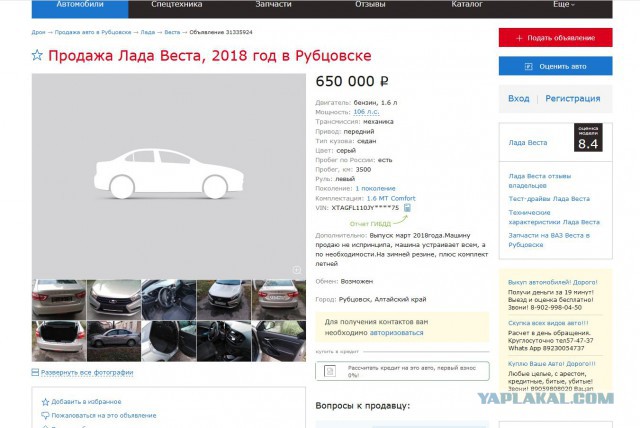Screen dimensions: 640x428
Task: Click the expand photos icon
Action: [36, 372]
